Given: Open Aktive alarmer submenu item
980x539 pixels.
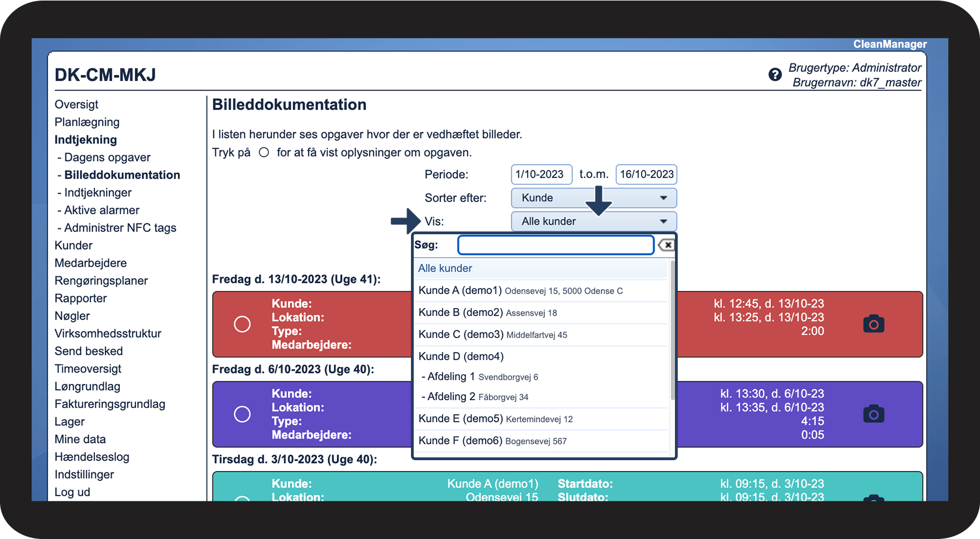Looking at the screenshot, I should [x=102, y=210].
